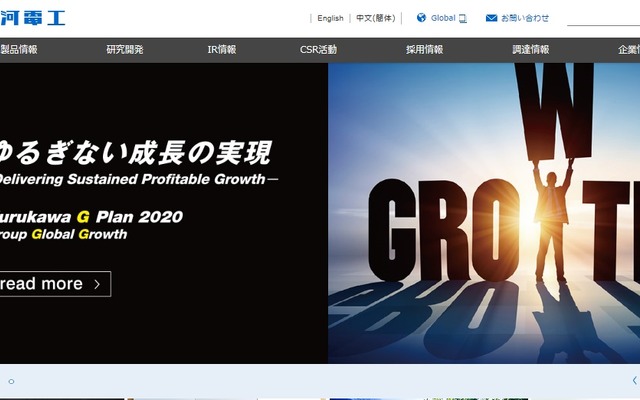
Task: Click the GROWTH hero banner image
Action: (x=484, y=213)
